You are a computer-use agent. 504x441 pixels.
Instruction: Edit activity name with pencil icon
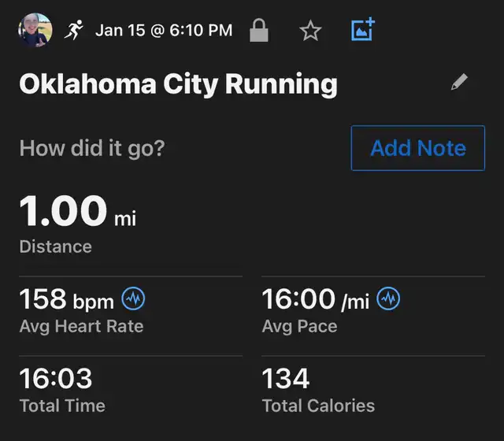pyautogui.click(x=459, y=83)
